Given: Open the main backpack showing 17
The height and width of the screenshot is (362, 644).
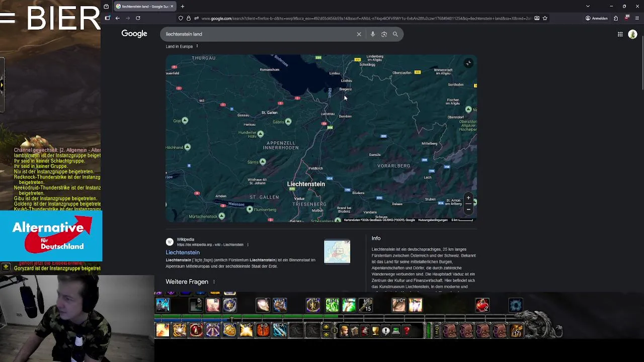Looking at the screenshot, I should pyautogui.click(x=517, y=330).
